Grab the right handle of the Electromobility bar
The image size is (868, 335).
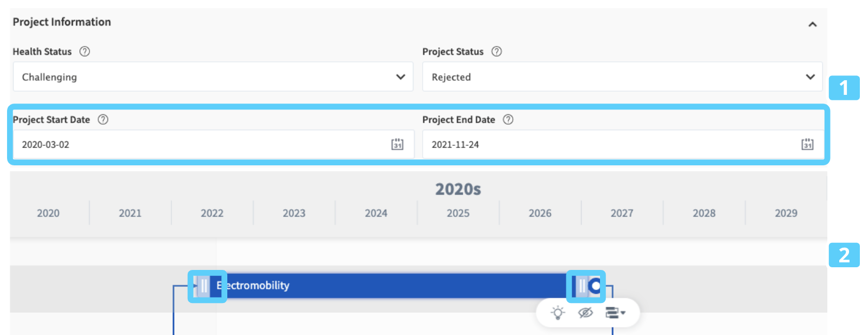pyautogui.click(x=582, y=286)
